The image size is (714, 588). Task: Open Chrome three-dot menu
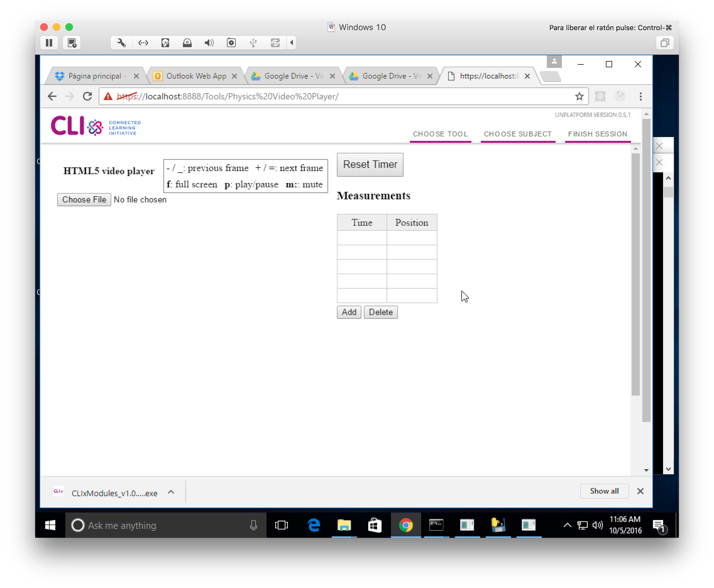tap(640, 96)
